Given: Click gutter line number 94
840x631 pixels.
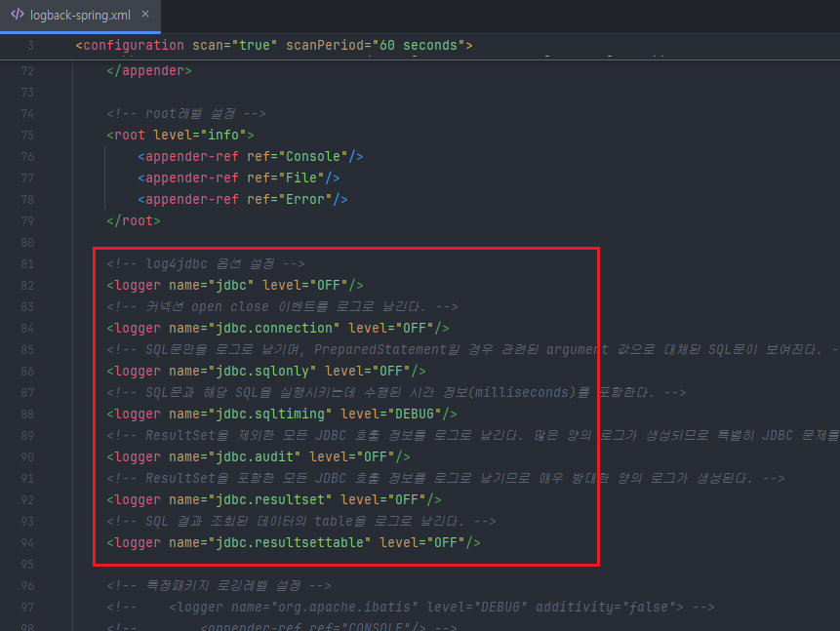Looking at the screenshot, I should click(27, 542).
